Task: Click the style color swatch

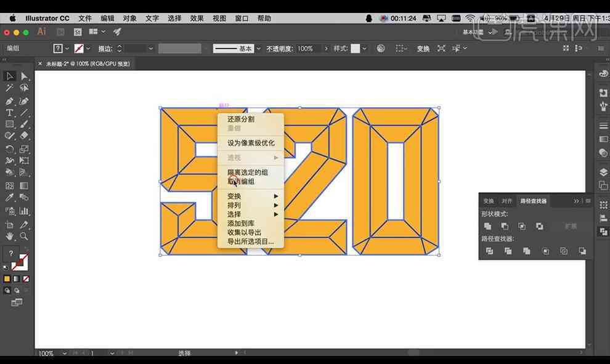Action: 355,49
